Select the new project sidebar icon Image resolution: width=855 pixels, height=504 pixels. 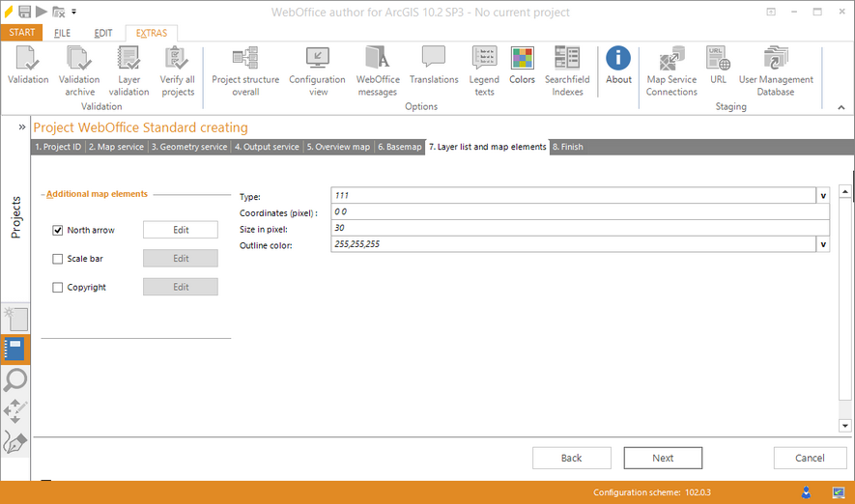15,319
